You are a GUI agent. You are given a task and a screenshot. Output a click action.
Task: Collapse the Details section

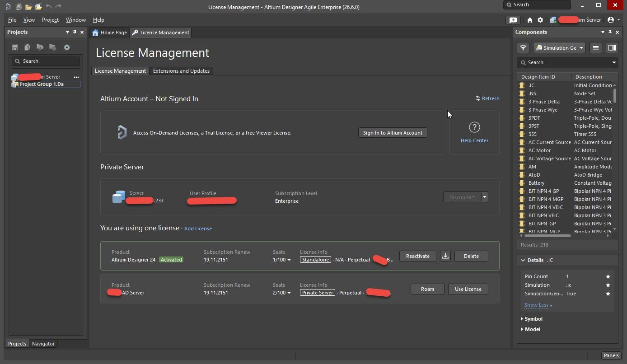pos(523,260)
